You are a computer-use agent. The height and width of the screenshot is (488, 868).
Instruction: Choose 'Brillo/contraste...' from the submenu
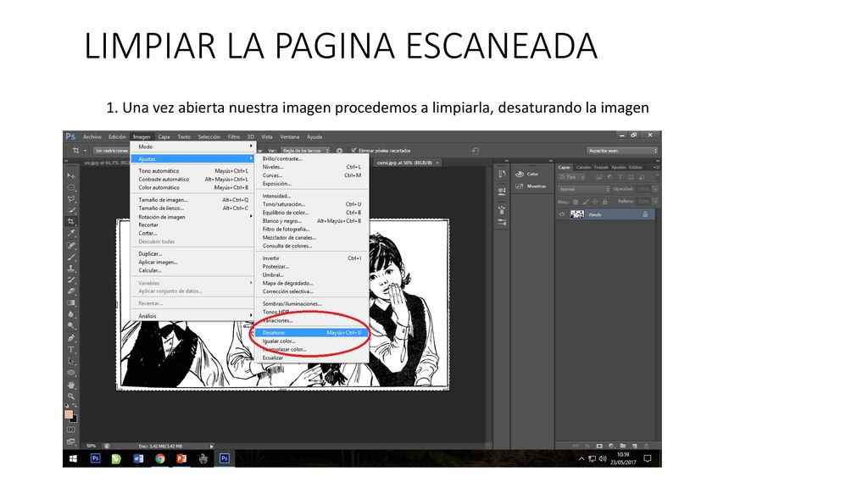click(312, 158)
